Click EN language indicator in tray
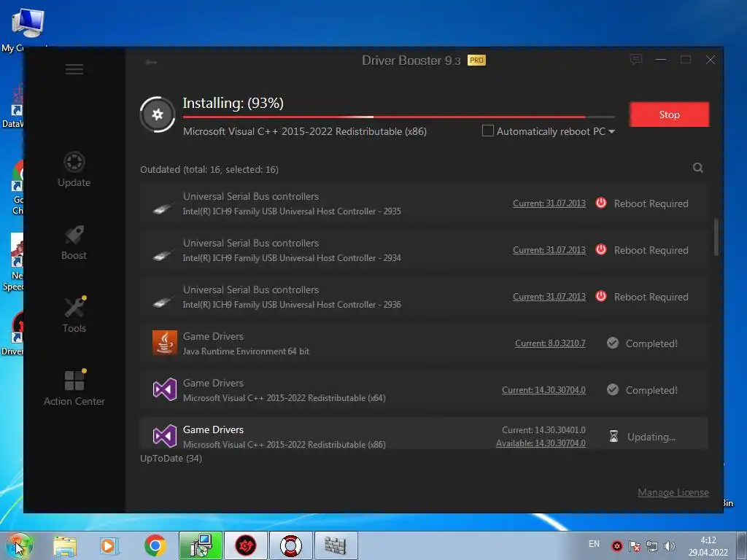 (594, 544)
